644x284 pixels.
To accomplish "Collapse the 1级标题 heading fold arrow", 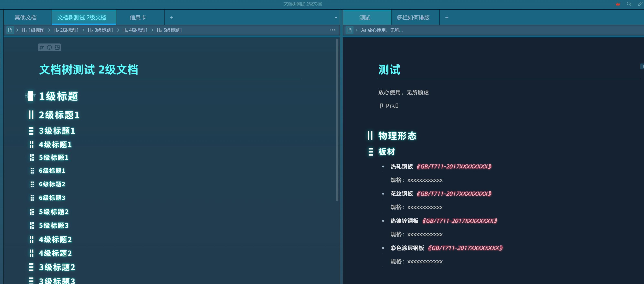I will [x=34, y=95].
